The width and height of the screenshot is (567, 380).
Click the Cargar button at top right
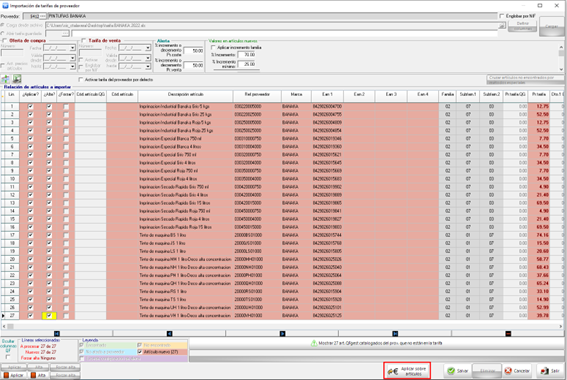551,26
